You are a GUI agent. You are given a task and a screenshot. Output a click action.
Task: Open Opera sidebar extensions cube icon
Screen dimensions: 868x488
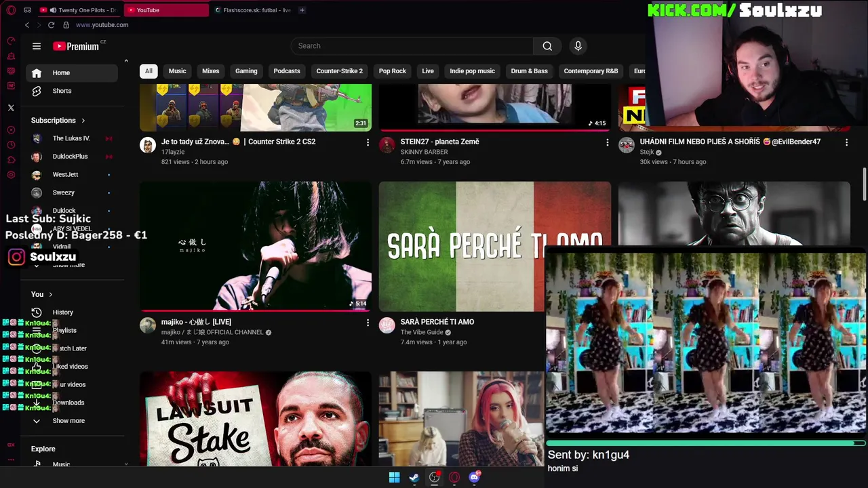[11, 160]
